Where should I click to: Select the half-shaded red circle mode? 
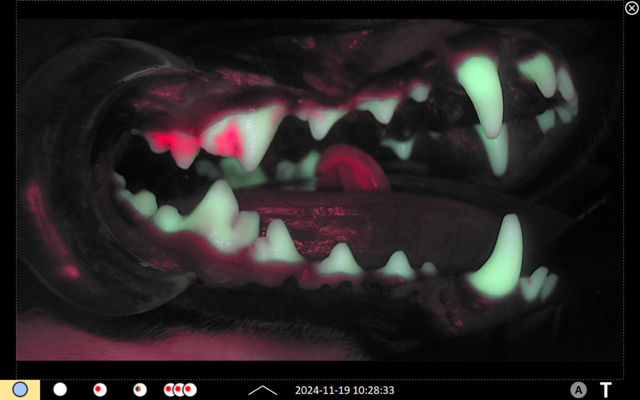(x=140, y=389)
